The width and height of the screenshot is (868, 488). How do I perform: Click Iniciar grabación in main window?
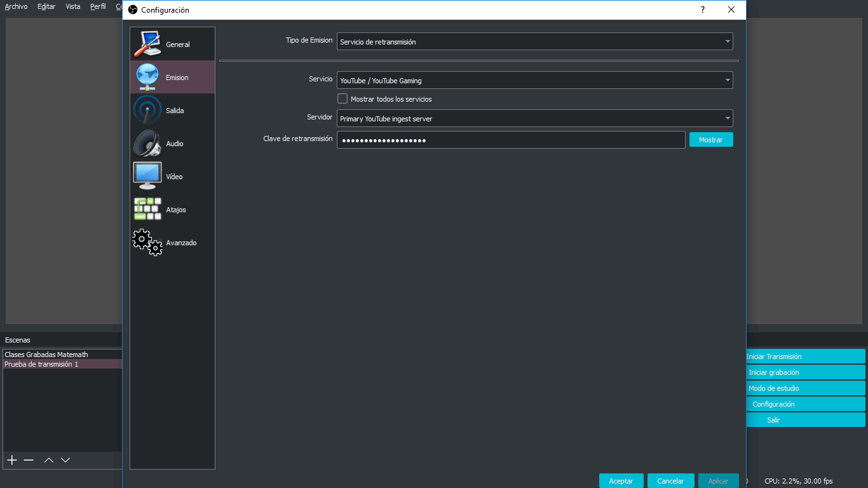click(x=806, y=372)
